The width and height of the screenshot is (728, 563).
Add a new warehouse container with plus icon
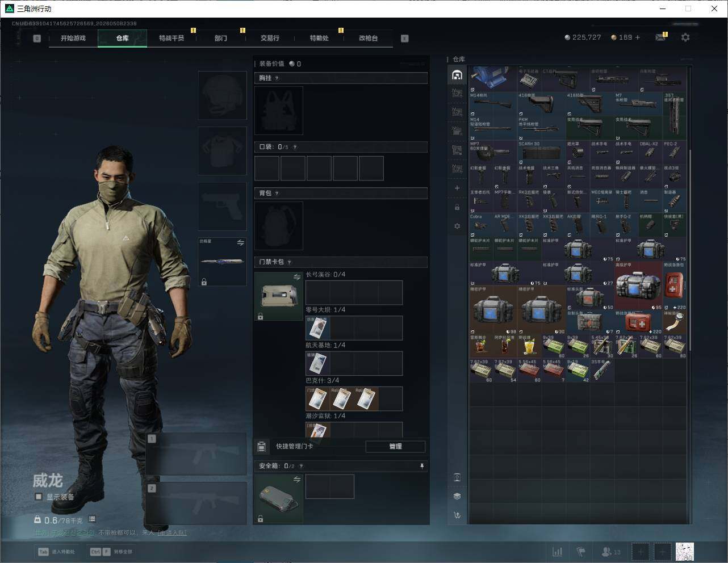(x=457, y=188)
